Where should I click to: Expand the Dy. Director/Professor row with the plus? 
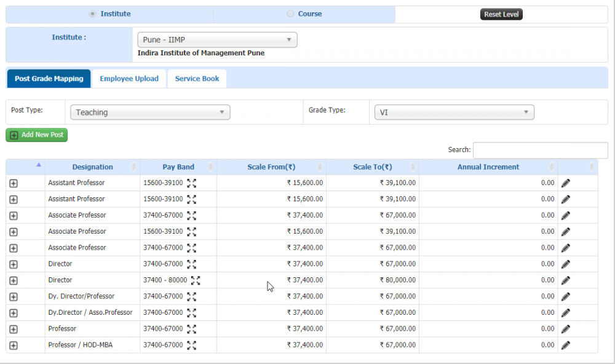coord(14,297)
